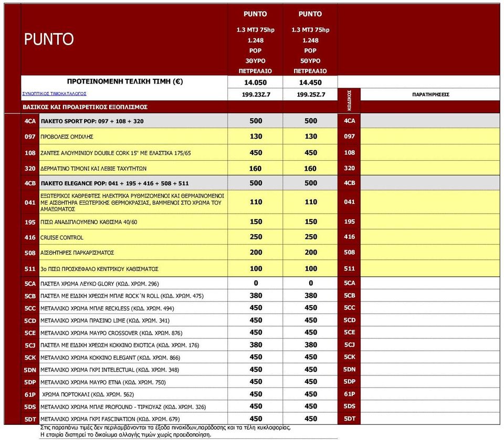Select the ΠΑΚΕΤΟ SPORT POP description cell
Image resolution: width=504 pixels, height=440 pixels.
[133, 121]
